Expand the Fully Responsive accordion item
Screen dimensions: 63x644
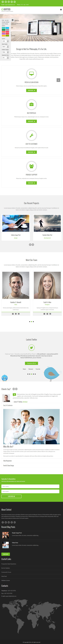[x=31, y=461]
